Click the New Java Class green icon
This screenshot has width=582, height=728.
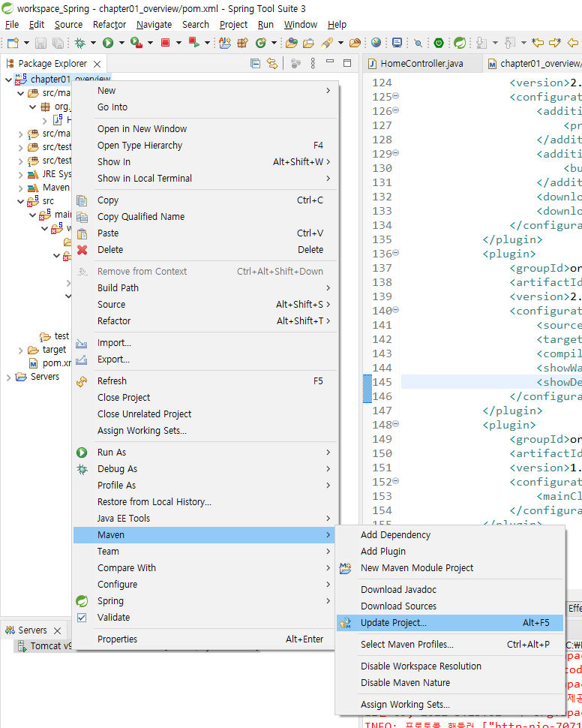[261, 43]
